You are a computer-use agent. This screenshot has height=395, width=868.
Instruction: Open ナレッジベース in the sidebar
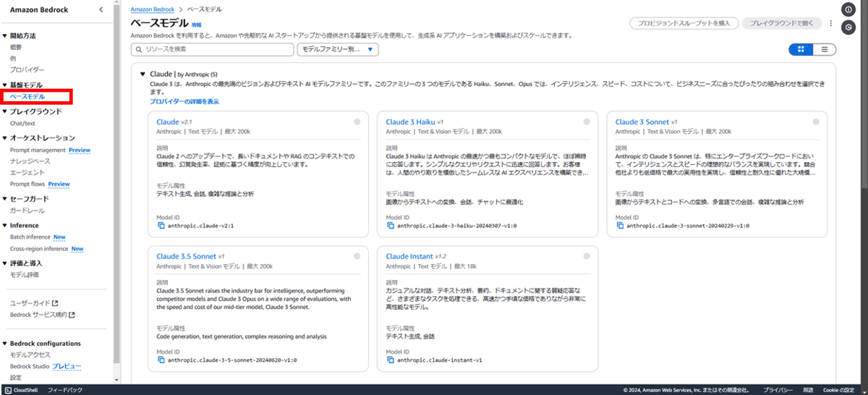pos(30,161)
